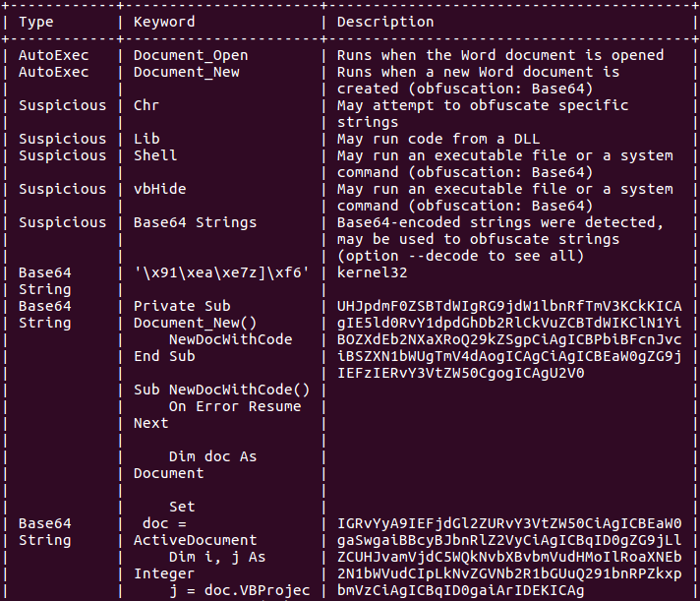Click the vbHide keyword entry
The height and width of the screenshot is (601, 700).
(x=159, y=189)
